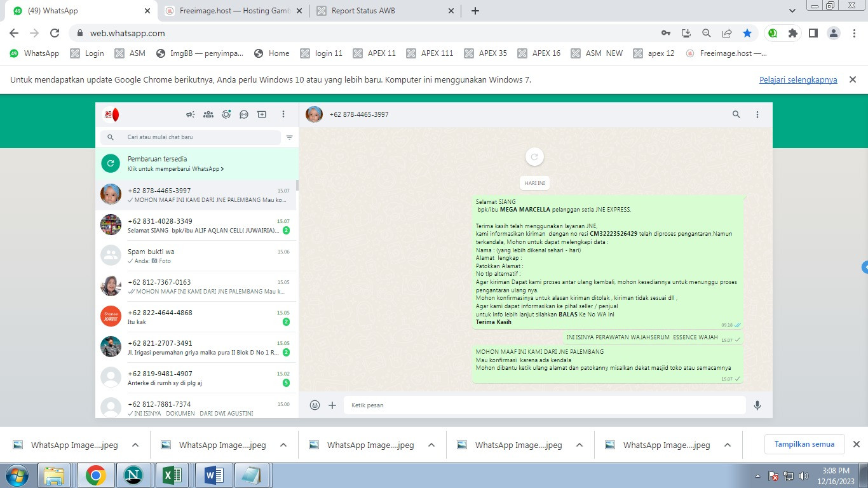Open the 'ASM NEW' bookmark
This screenshot has width=868, height=488.
tap(597, 53)
